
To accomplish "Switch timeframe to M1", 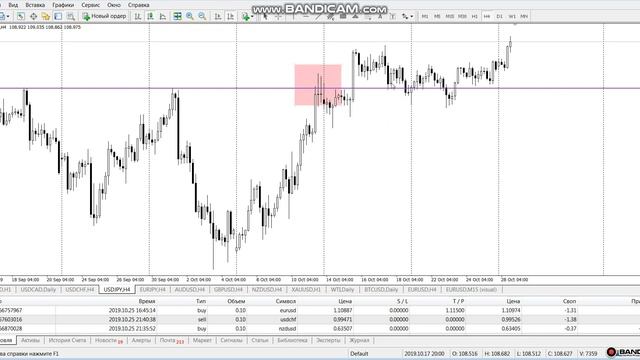I will click(x=425, y=16).
